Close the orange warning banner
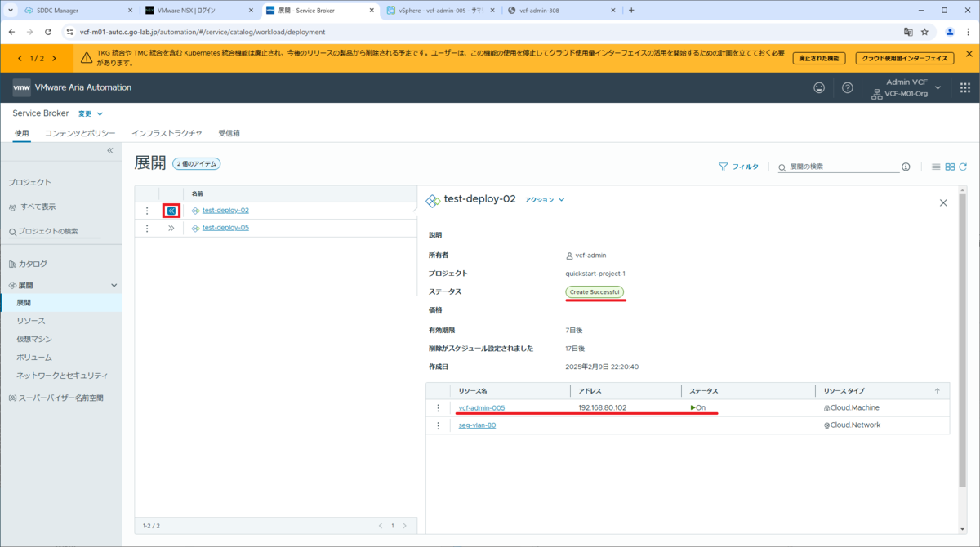 pos(969,54)
